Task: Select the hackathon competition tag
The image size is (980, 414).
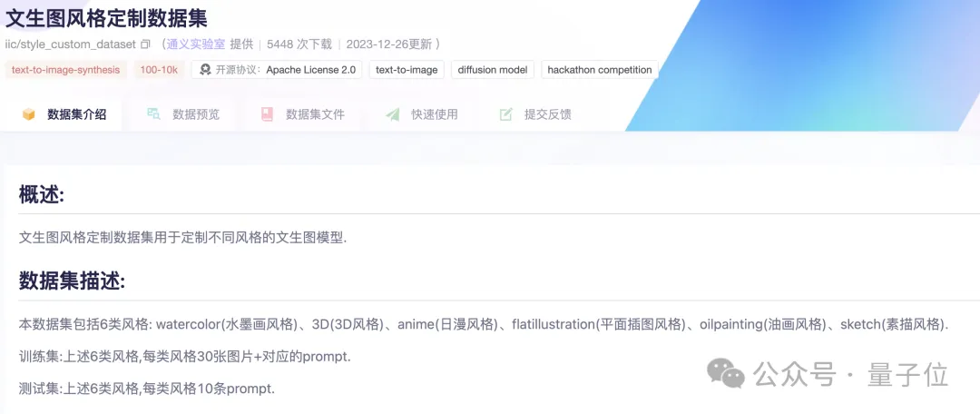Action: click(x=599, y=70)
